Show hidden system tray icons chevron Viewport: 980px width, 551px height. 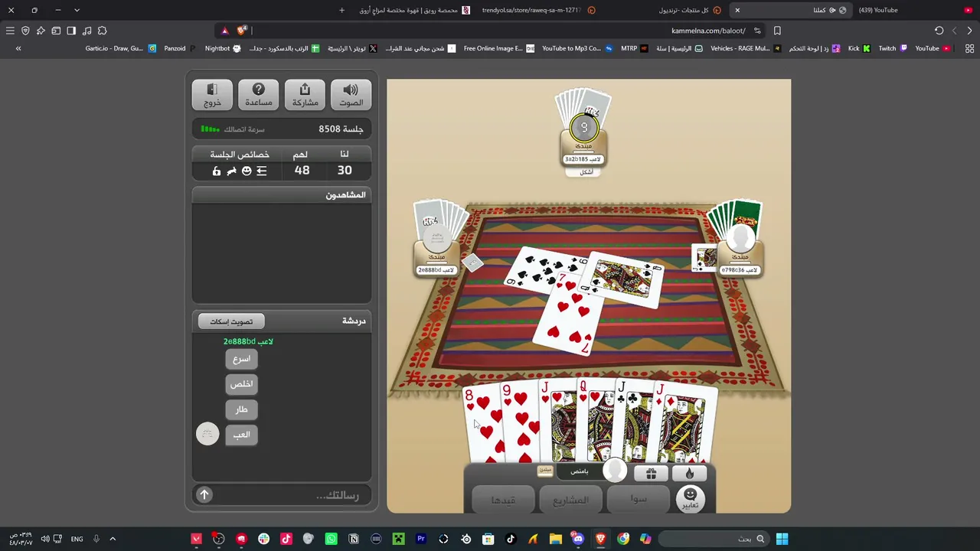point(112,539)
